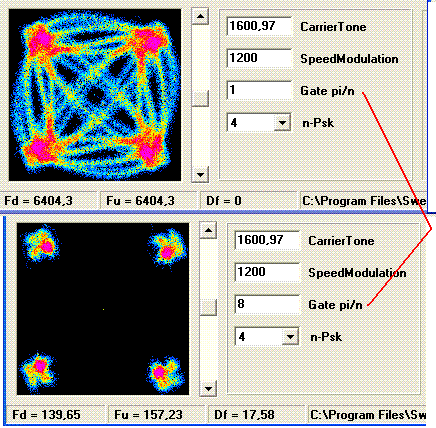Click the scroll-down arrow beside the upper constellation
The image size is (436, 428).
[200, 174]
